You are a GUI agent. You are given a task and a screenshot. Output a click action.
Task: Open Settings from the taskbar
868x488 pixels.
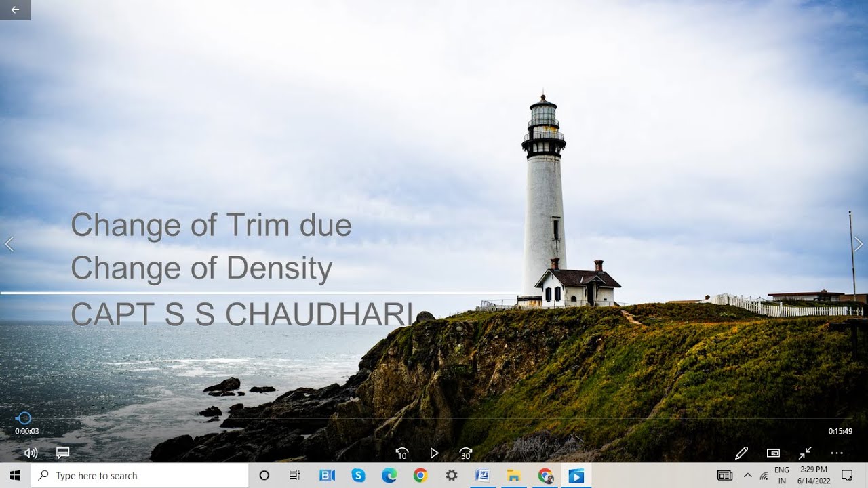click(x=452, y=475)
